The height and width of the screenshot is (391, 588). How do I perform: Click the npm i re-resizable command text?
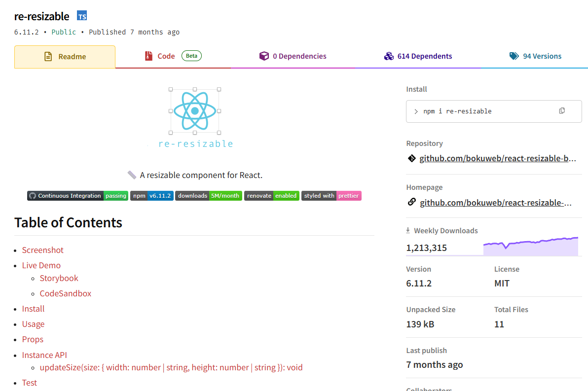457,111
